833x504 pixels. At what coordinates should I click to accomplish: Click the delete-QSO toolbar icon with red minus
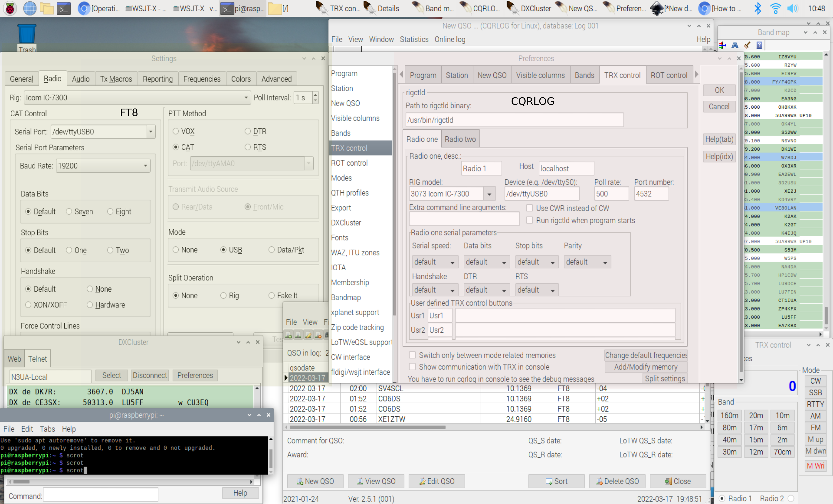pos(318,335)
